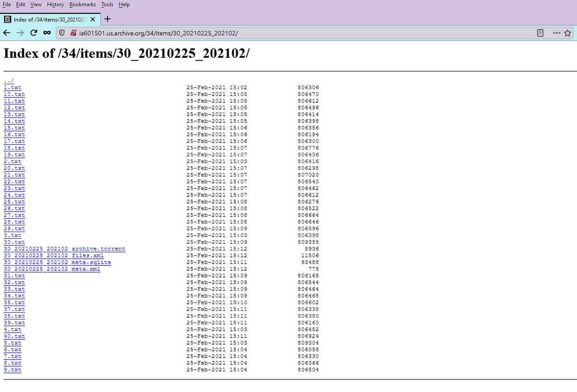577x392 pixels.
Task: Open the 35.txt file link
Action: [x=14, y=303]
